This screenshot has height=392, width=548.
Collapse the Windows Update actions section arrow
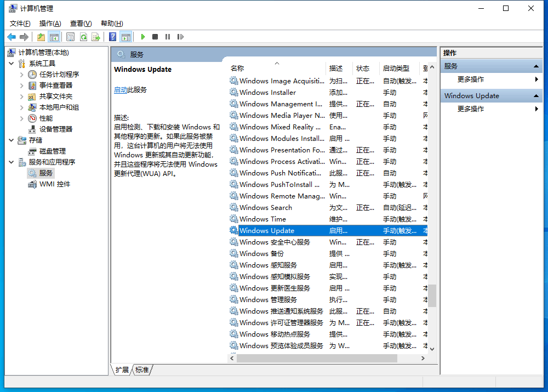tap(536, 96)
